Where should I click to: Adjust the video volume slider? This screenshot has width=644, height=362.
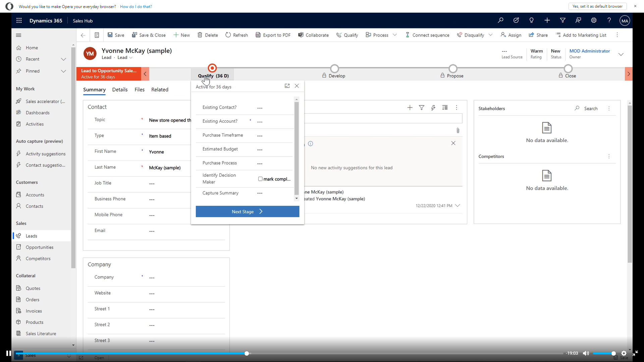pos(603,353)
